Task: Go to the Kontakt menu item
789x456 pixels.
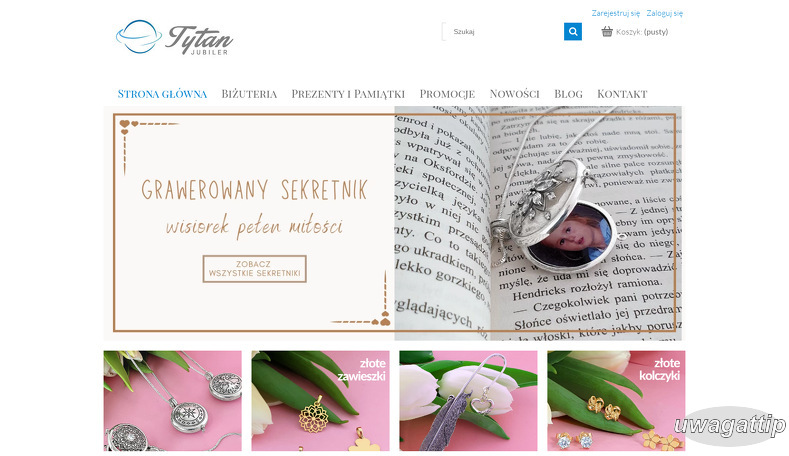Action: click(622, 94)
